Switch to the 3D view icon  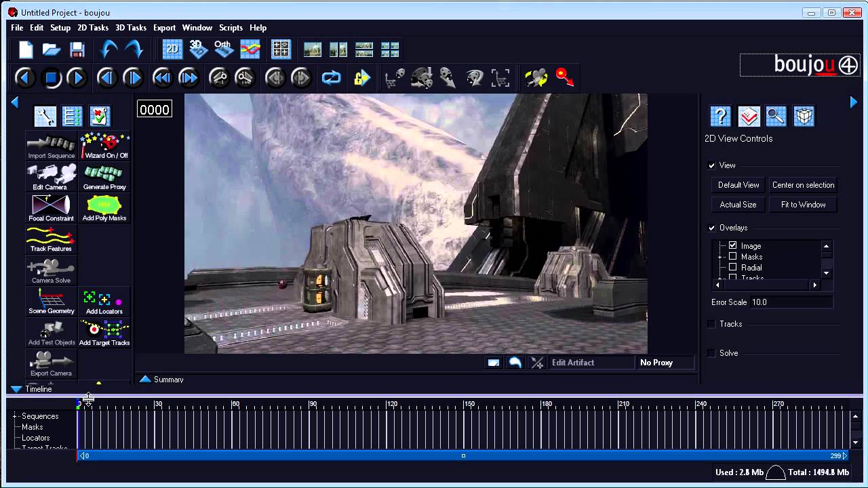tap(197, 49)
